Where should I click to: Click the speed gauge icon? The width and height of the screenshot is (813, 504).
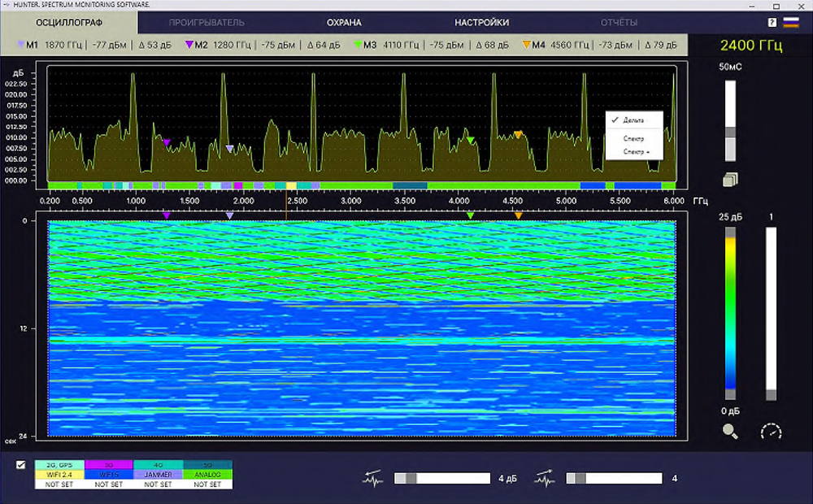click(x=771, y=432)
